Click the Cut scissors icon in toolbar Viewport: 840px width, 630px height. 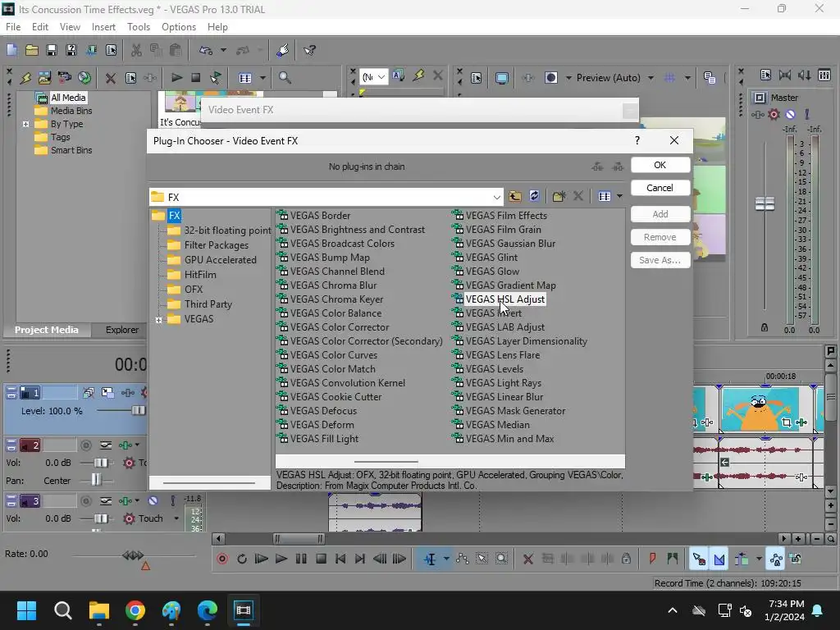click(137, 50)
